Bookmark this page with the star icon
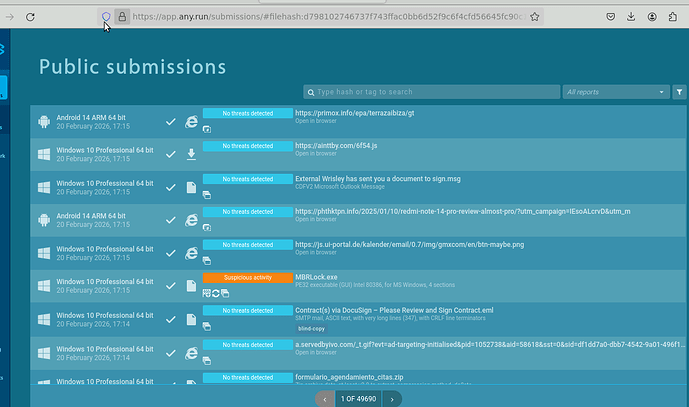The height and width of the screenshot is (407, 689). coord(536,17)
